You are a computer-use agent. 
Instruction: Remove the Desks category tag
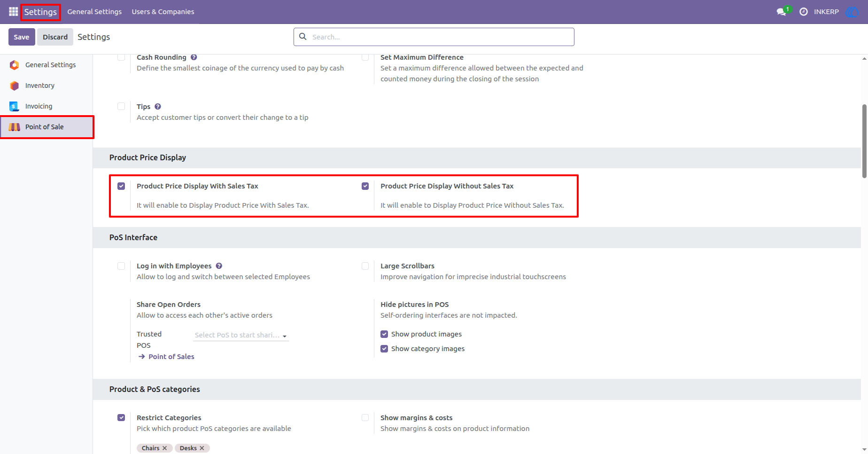click(x=202, y=448)
